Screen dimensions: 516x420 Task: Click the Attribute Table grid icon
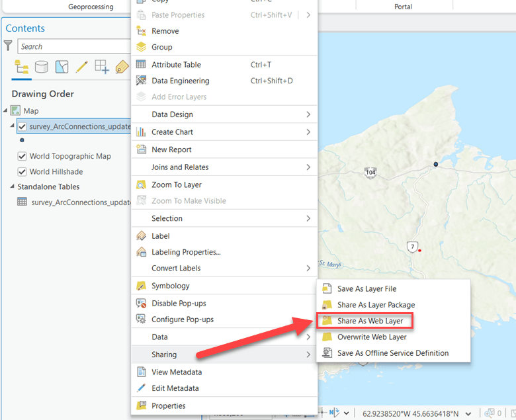141,64
